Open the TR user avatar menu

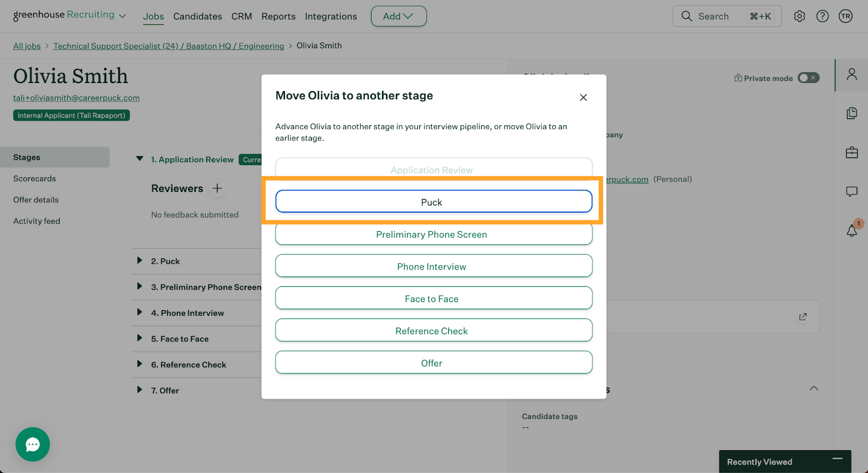point(845,16)
